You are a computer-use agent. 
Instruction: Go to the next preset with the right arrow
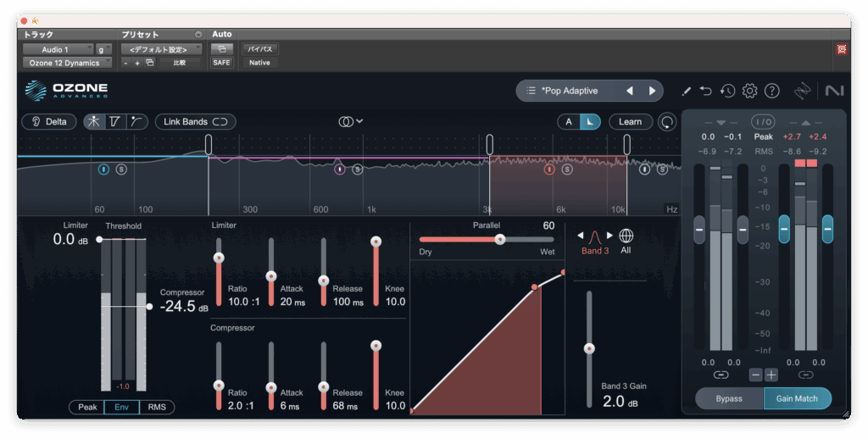652,91
